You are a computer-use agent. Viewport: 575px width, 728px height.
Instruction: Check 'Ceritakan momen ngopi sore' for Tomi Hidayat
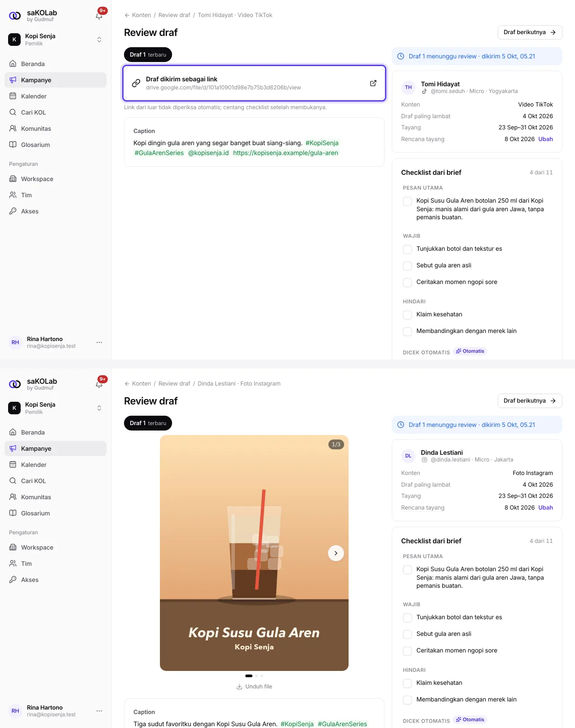pos(407,282)
